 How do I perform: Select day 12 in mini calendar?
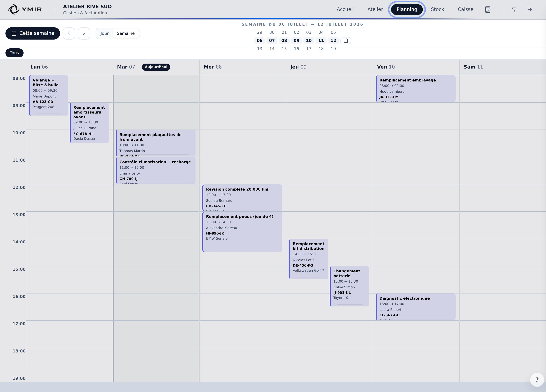coord(333,41)
